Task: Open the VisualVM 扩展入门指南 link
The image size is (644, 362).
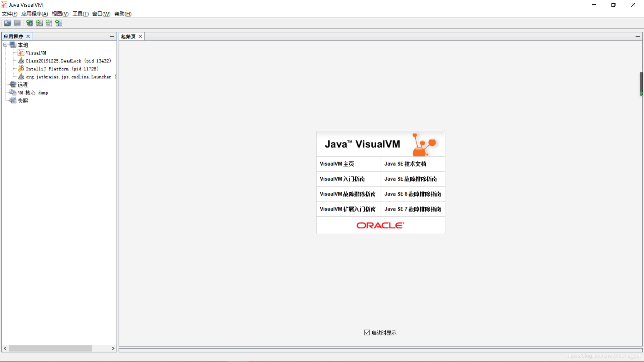Action: [347, 209]
